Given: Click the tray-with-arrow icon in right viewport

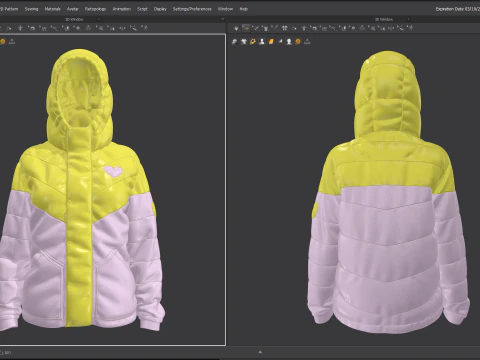Looking at the screenshot, I should point(307,42).
